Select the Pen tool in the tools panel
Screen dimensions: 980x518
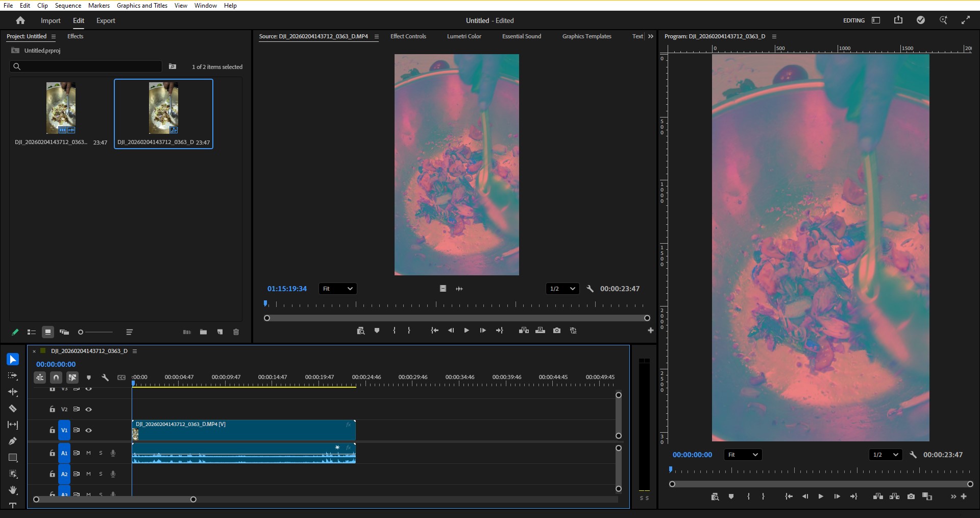[x=13, y=441]
